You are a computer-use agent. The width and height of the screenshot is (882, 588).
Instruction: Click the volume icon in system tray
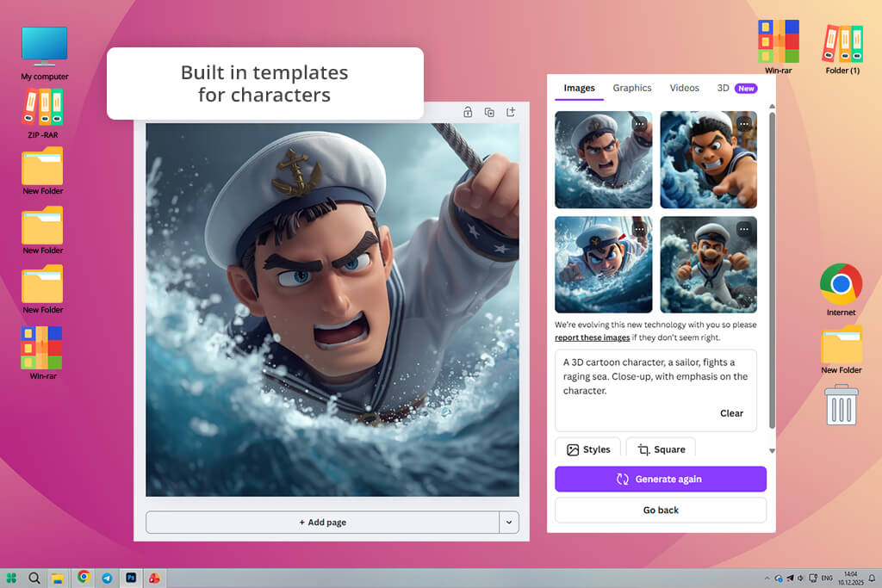(800, 578)
